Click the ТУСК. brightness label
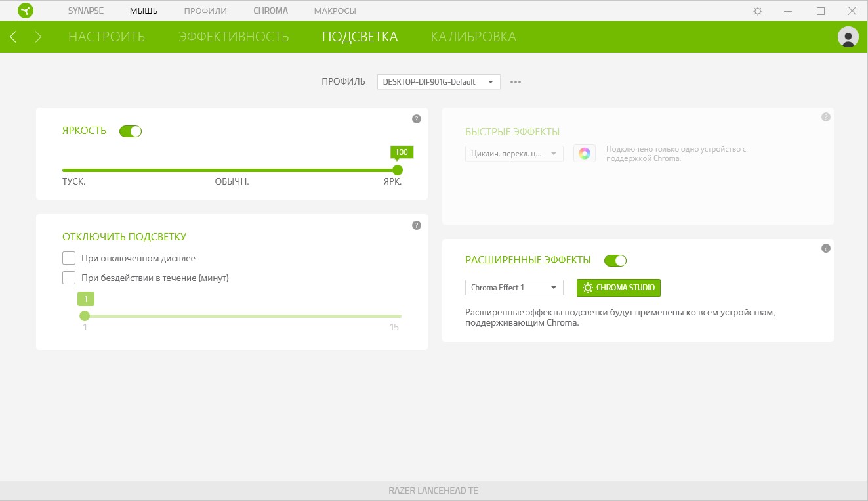Image resolution: width=868 pixels, height=501 pixels. pyautogui.click(x=73, y=182)
